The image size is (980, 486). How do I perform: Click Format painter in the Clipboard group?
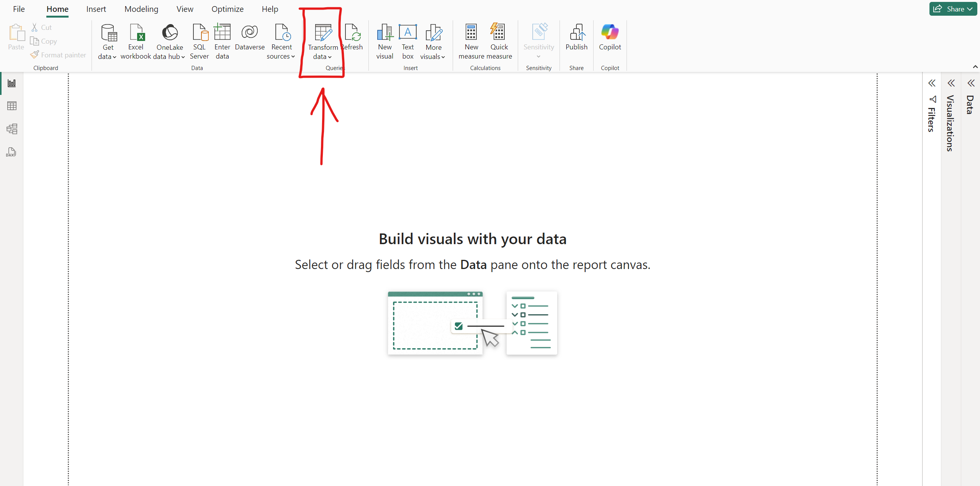point(58,54)
